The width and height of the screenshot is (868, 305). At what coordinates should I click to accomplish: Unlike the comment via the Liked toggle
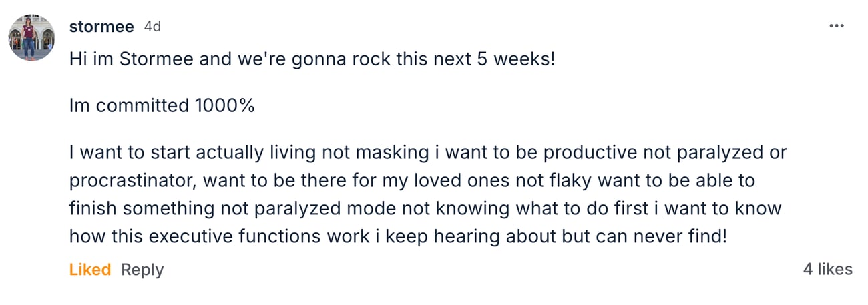click(89, 270)
